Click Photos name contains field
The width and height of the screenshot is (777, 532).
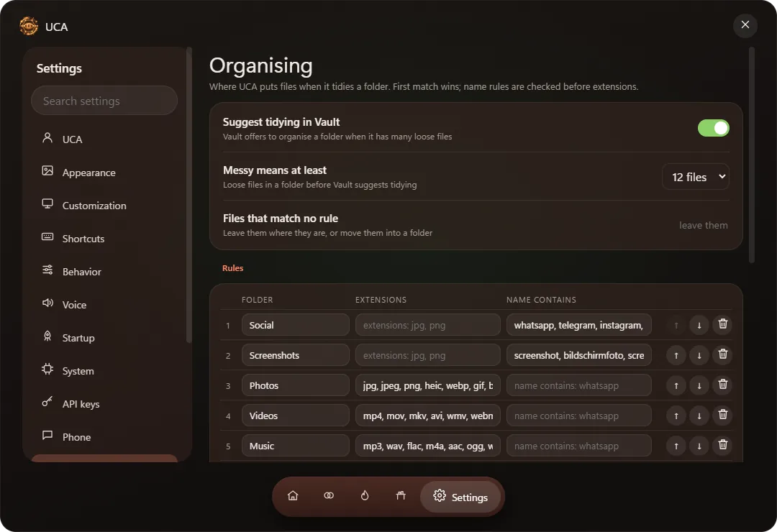coord(578,385)
